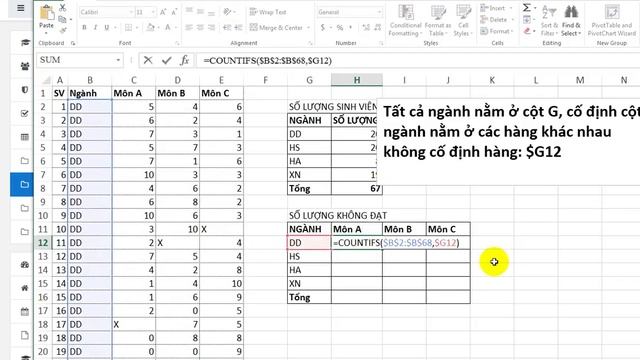Click AutoSum sigma icon

click(x=527, y=8)
